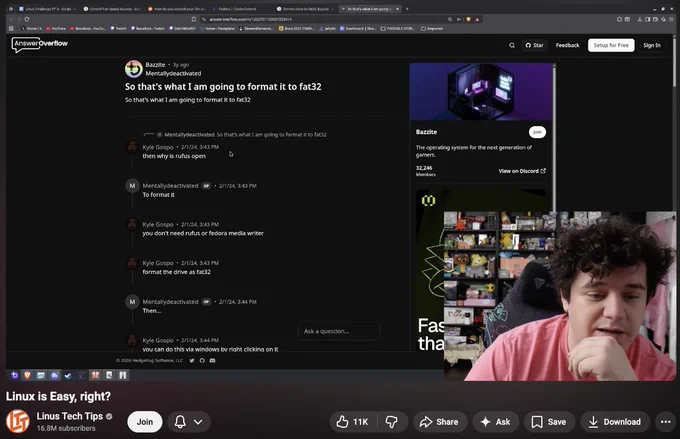Click the browser forward arrow
Image resolution: width=680 pixels, height=439 pixels.
[19, 19]
